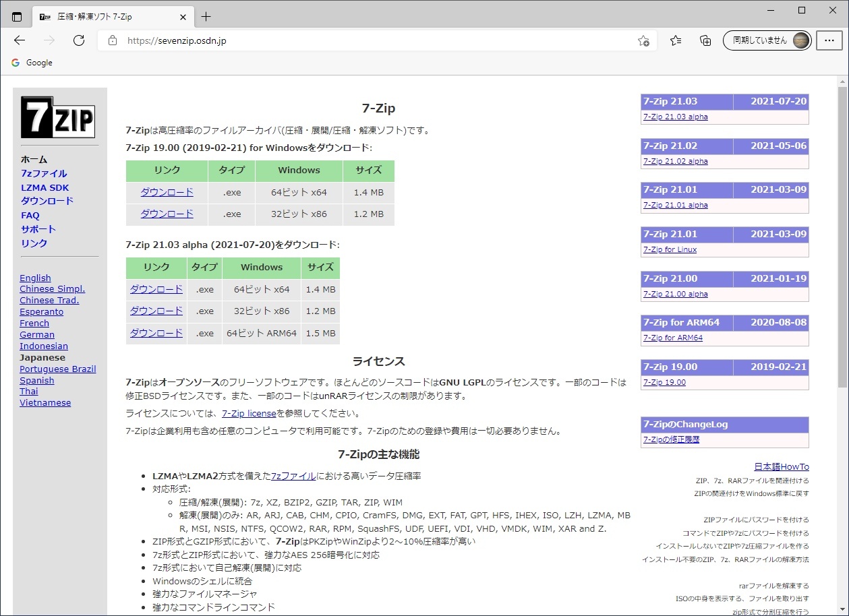Click the ライセンス heading
849x616 pixels.
[379, 361]
